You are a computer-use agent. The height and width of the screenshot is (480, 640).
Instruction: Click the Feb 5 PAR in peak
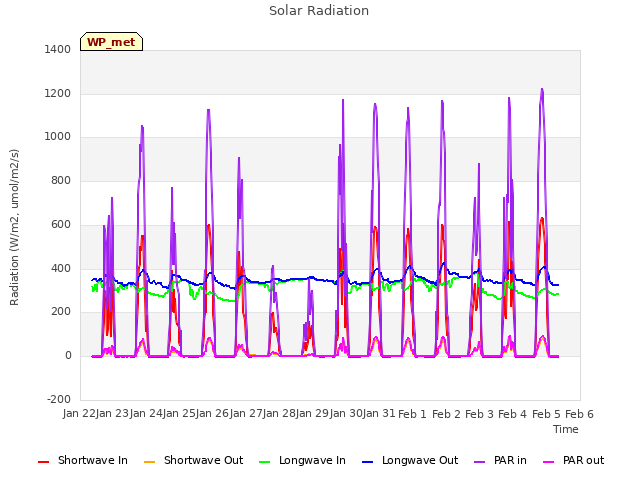pyautogui.click(x=542, y=89)
